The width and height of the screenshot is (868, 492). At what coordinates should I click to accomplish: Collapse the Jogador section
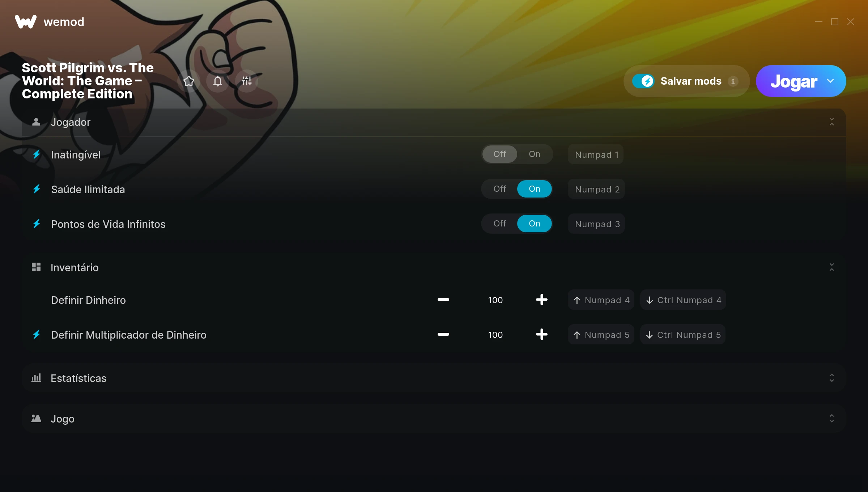[x=832, y=122]
